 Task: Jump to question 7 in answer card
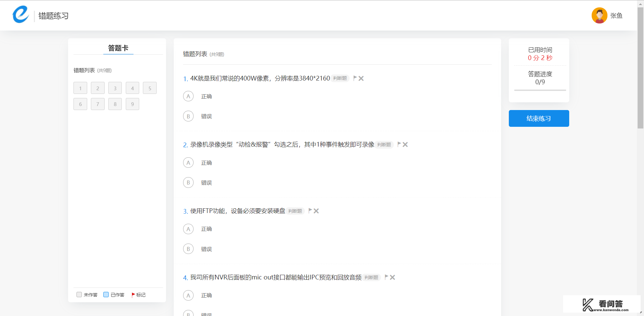98,104
